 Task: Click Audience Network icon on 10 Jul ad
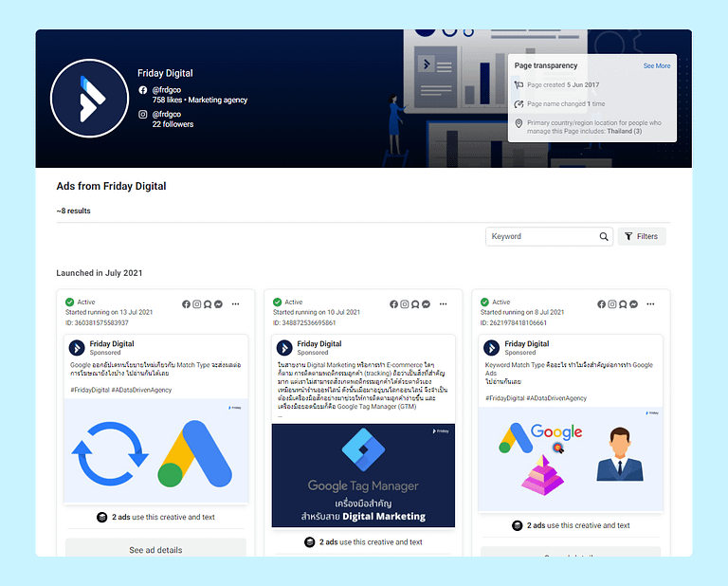(415, 304)
